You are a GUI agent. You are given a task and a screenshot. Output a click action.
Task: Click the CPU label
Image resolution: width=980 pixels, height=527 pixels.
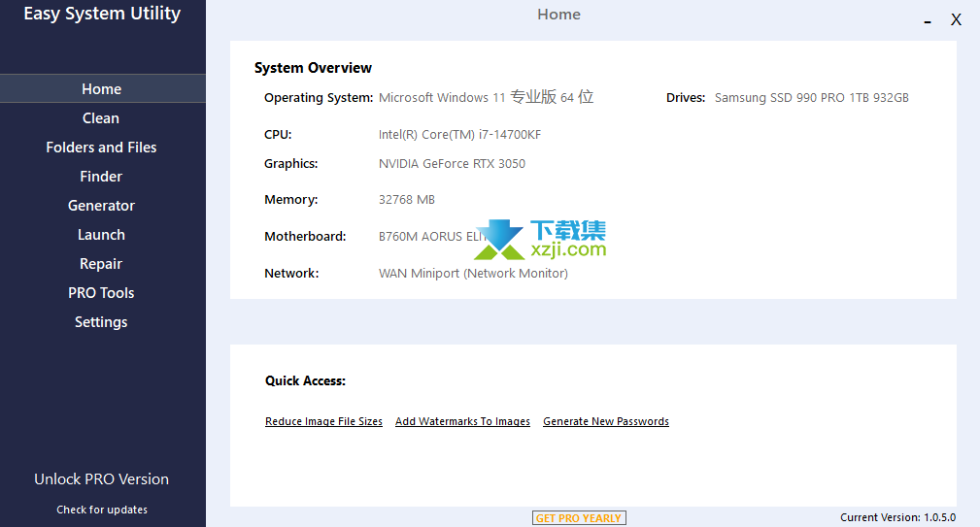[278, 134]
